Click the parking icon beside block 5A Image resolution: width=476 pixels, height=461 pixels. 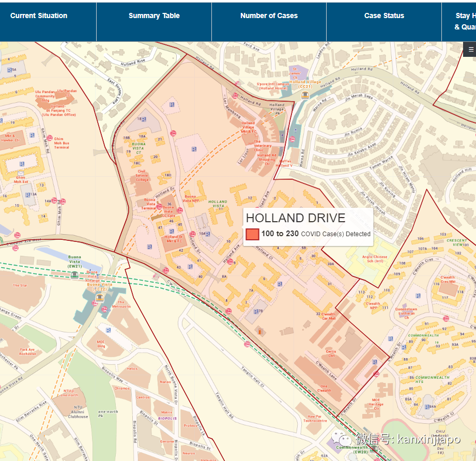[x=10, y=70]
